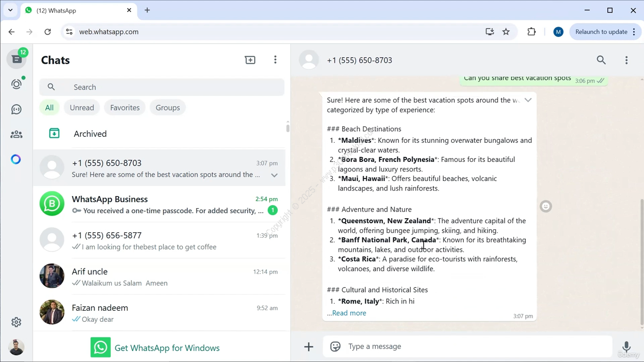
Task: Click Relaunch to update button
Action: point(601,32)
